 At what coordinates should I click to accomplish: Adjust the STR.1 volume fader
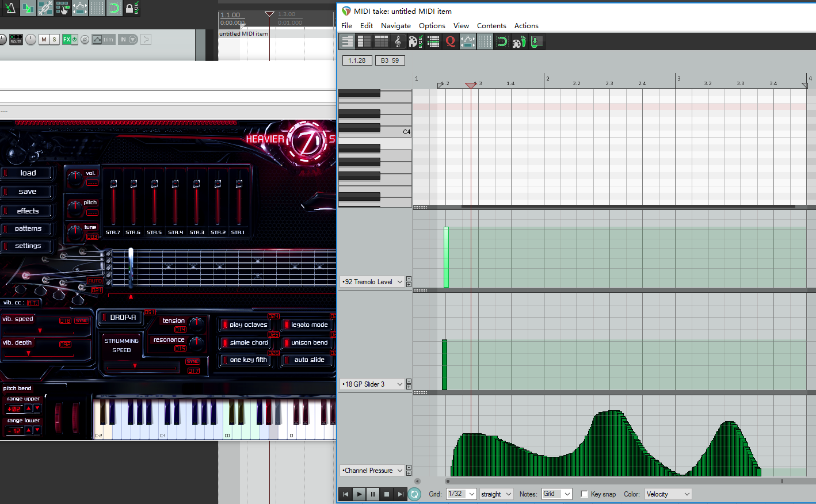(239, 184)
